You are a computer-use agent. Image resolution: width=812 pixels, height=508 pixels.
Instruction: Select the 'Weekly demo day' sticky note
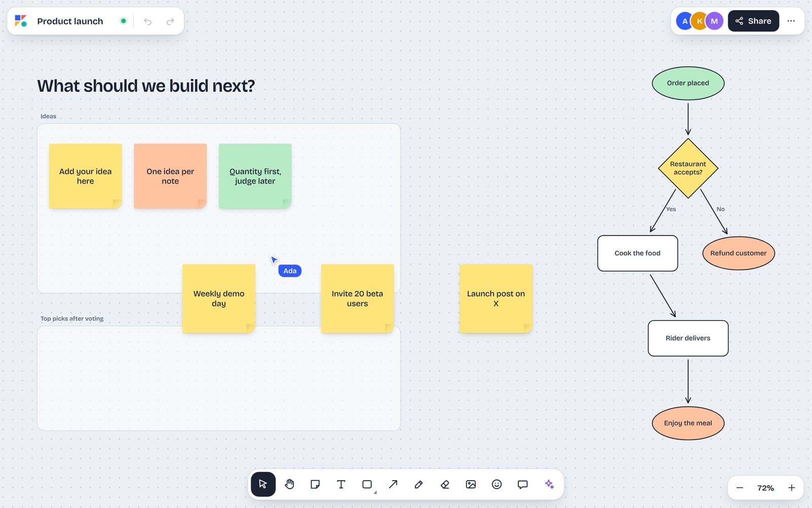(x=219, y=299)
